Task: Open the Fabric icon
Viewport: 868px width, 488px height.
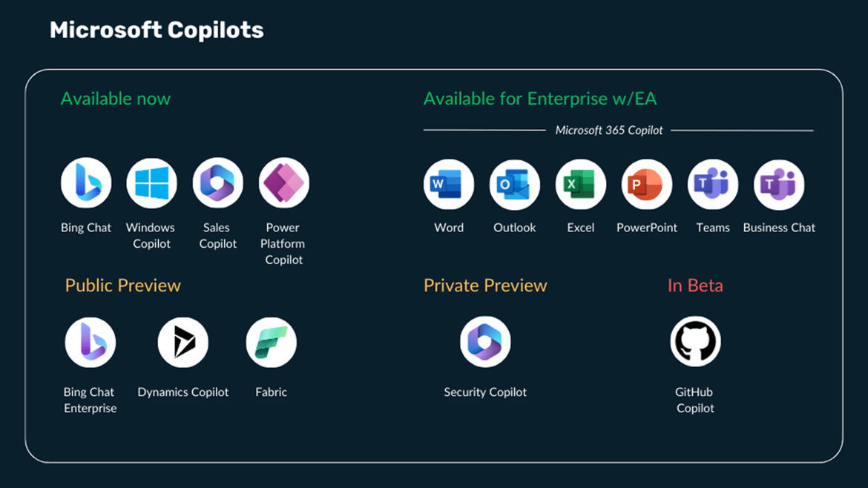Action: coord(272,343)
